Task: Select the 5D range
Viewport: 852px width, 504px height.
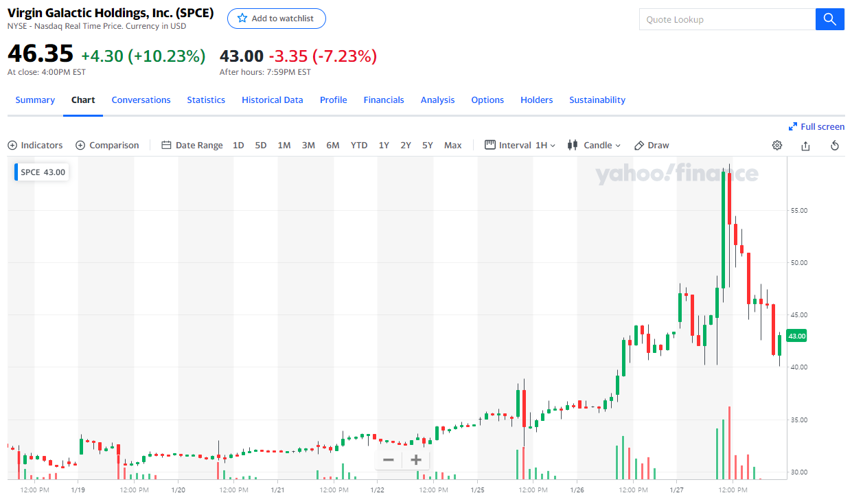Action: pos(261,146)
